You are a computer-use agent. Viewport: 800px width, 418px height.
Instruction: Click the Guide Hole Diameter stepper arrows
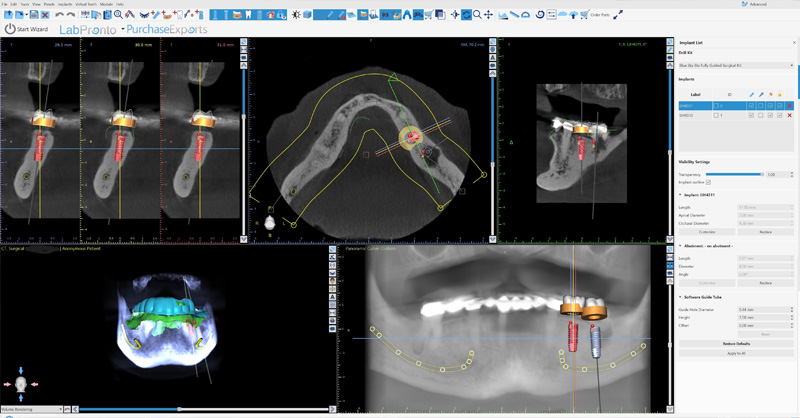(792, 310)
